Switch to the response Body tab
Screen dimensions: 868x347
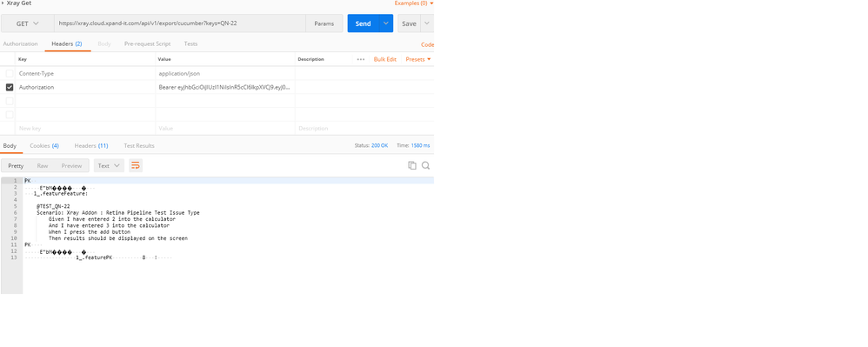(10, 145)
